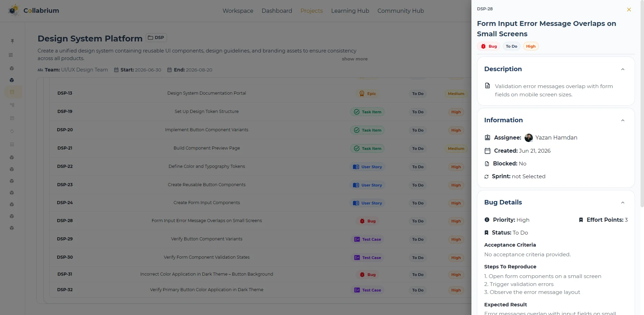Select the dark cube icon in sidebar
Screen dimensions: 644x315
coord(12,80)
